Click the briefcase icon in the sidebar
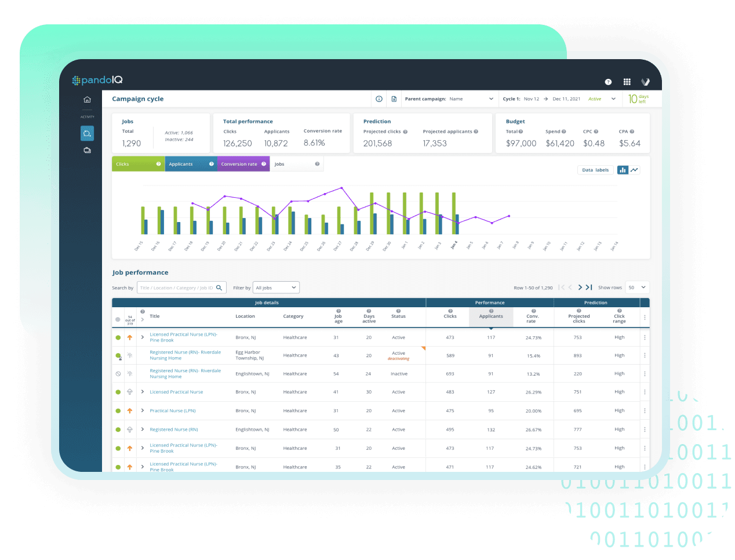 click(x=87, y=150)
